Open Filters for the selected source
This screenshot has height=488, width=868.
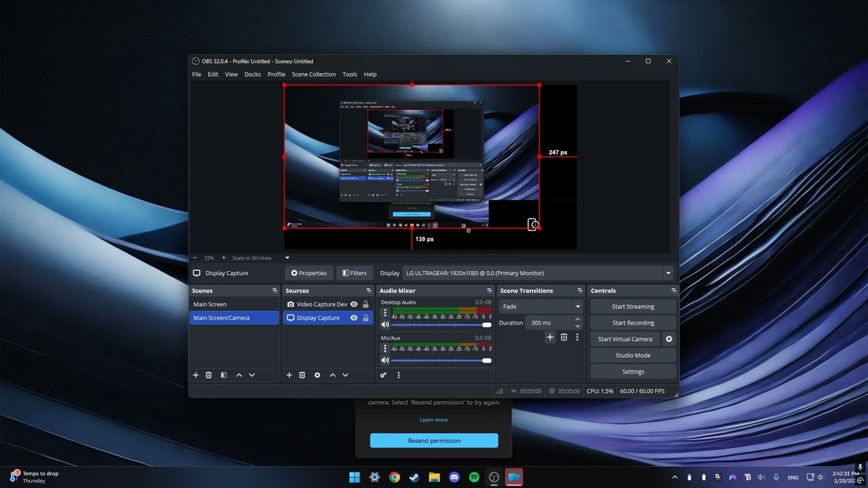tap(355, 273)
